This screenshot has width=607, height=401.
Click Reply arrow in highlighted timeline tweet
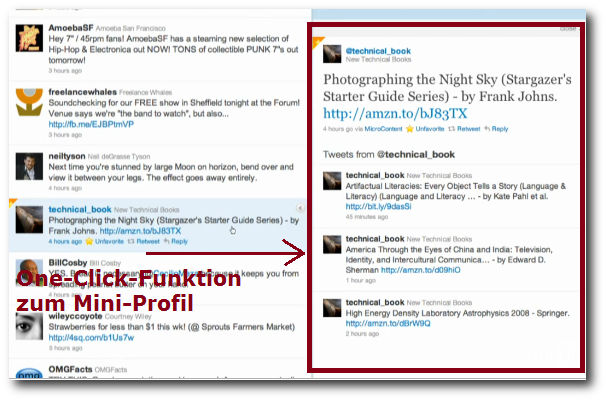pos(166,242)
